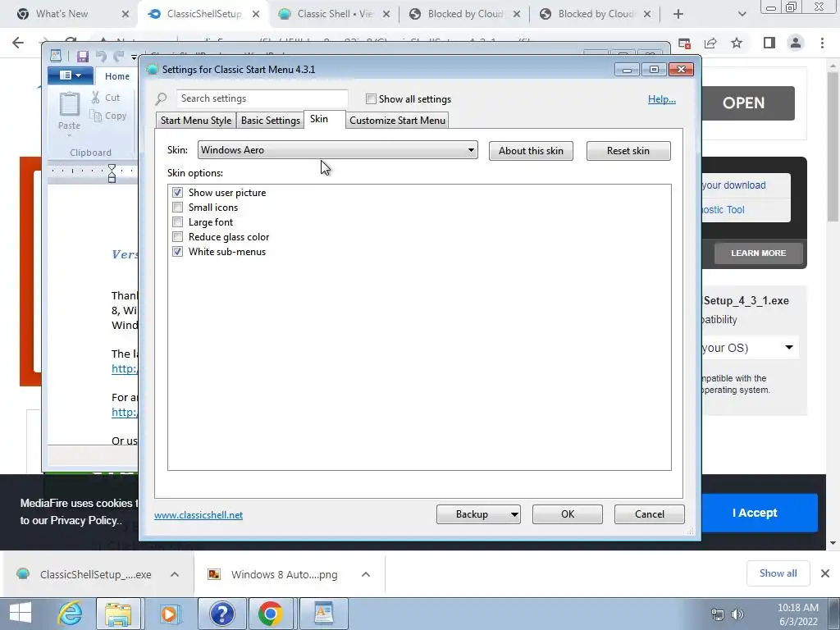The width and height of the screenshot is (840, 630).
Task: Uncheck Show user picture option
Action: pos(177,192)
